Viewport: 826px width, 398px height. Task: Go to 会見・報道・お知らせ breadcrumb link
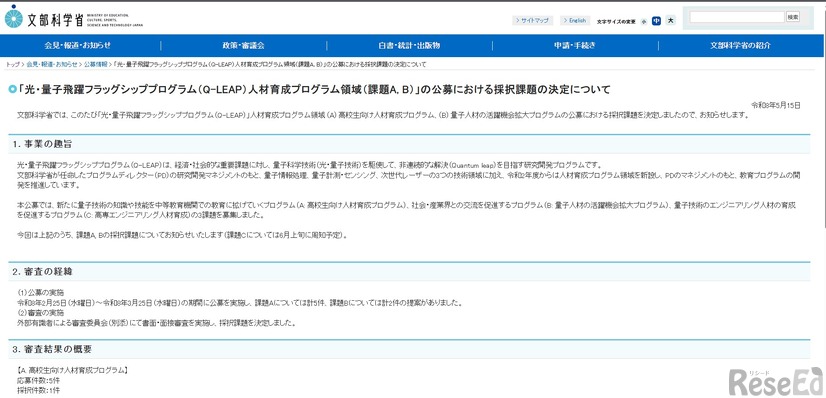pyautogui.click(x=52, y=64)
